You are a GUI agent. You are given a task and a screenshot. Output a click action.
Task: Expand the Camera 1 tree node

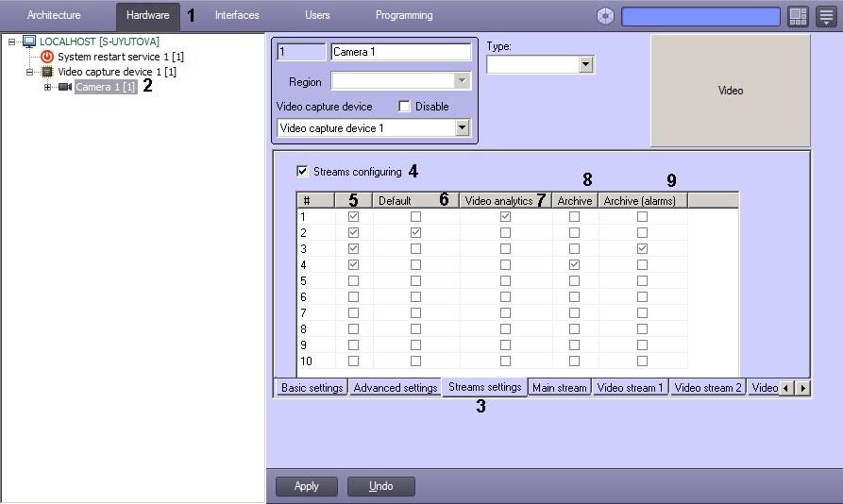(47, 87)
